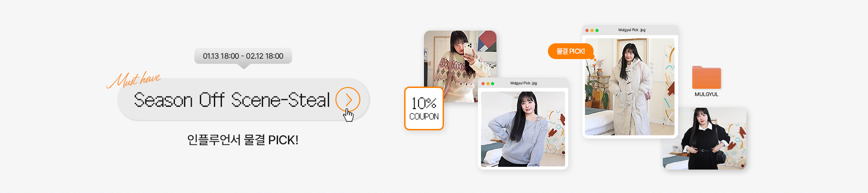The width and height of the screenshot is (868, 193).
Task: Open the orange MULGYUL folder icon
Action: (x=706, y=78)
